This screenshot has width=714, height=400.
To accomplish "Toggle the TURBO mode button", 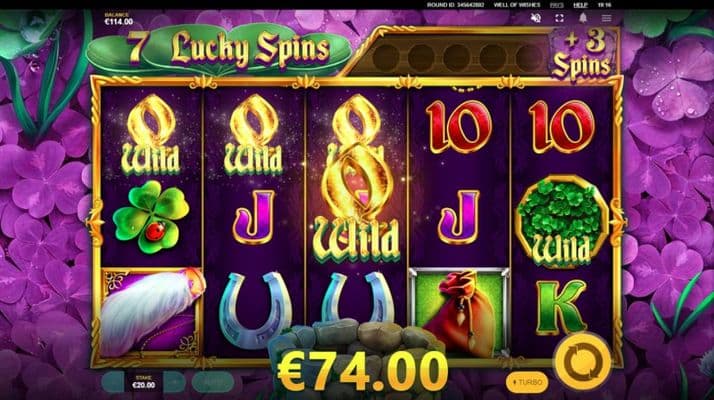I will click(x=527, y=382).
